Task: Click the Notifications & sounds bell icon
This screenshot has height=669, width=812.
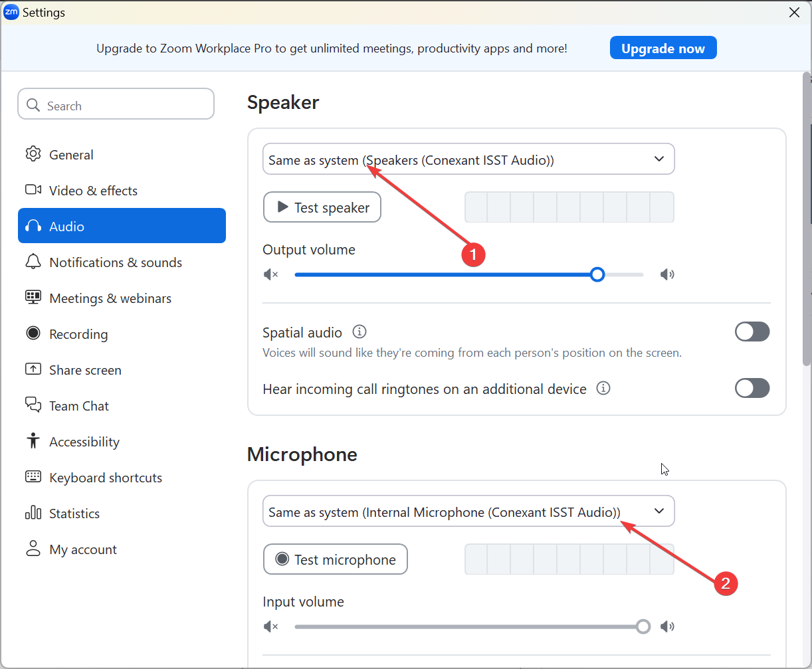Action: tap(33, 262)
